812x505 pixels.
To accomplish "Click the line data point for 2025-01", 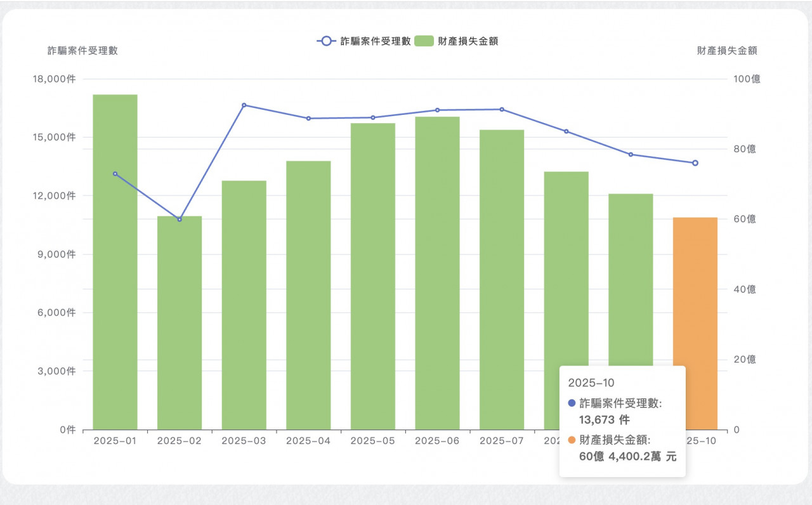I will 115,173.
